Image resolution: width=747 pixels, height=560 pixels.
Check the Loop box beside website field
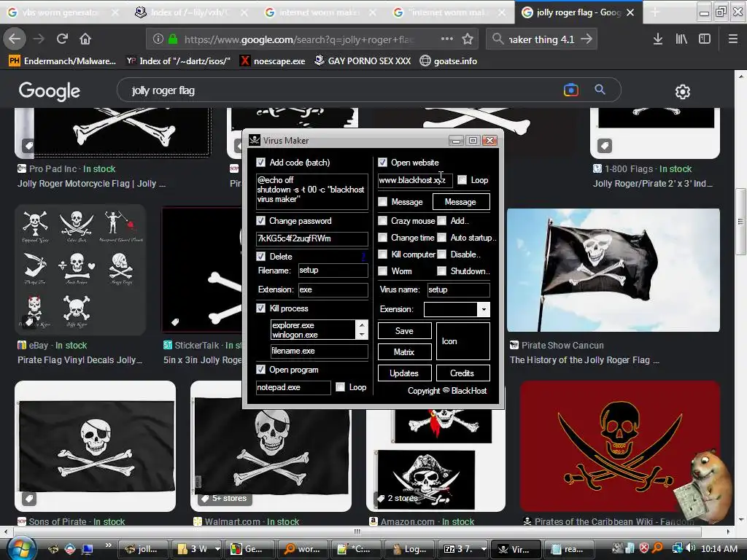[x=462, y=180]
